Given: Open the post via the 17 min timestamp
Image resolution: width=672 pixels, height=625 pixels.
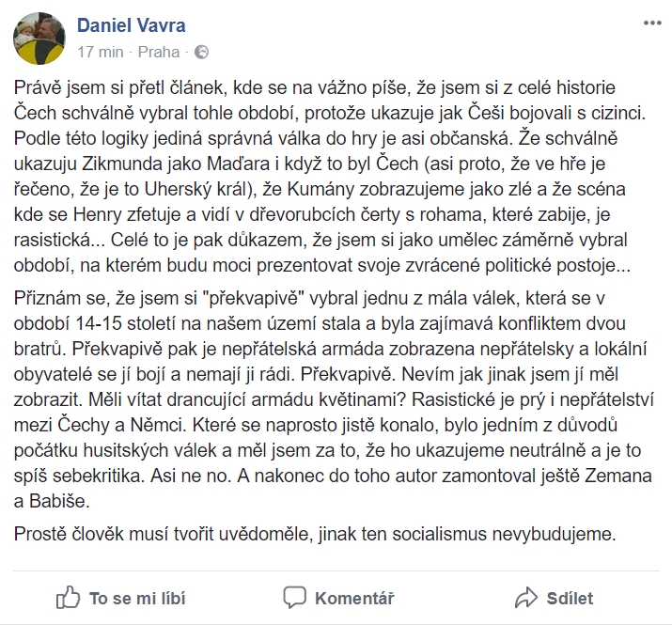Looking at the screenshot, I should tap(101, 53).
